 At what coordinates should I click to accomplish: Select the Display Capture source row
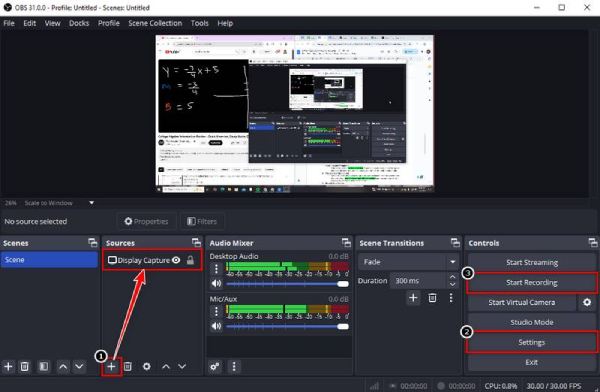click(152, 260)
